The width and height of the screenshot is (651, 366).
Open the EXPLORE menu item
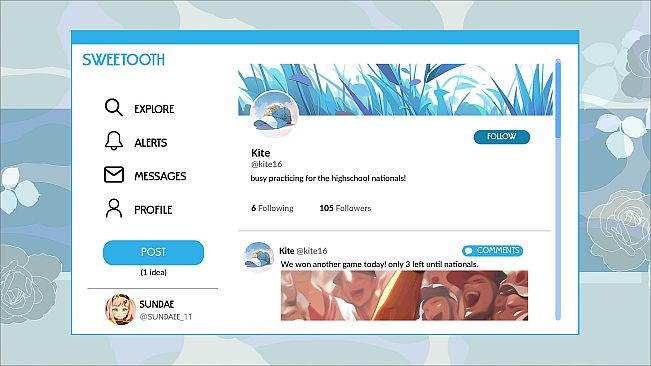154,109
